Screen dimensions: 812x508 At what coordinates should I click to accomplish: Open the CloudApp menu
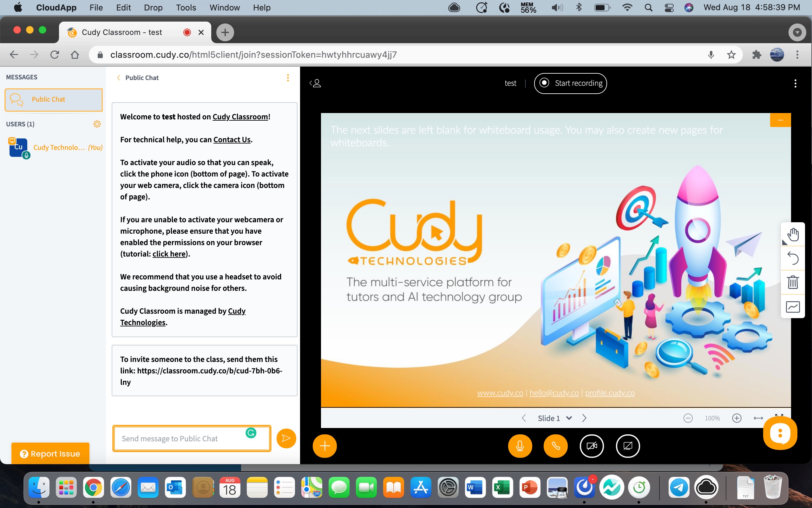pyautogui.click(x=56, y=7)
